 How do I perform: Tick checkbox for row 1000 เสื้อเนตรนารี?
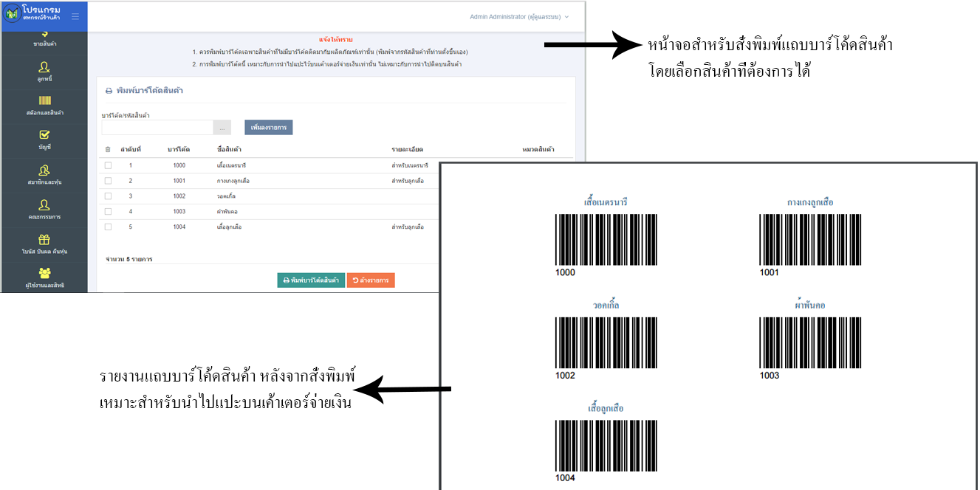coord(108,165)
